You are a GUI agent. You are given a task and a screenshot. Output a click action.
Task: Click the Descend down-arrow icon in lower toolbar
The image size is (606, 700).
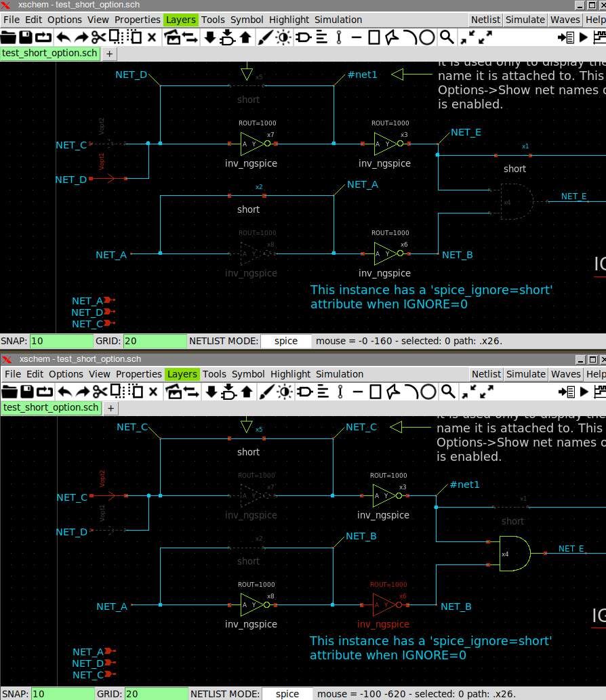[211, 391]
